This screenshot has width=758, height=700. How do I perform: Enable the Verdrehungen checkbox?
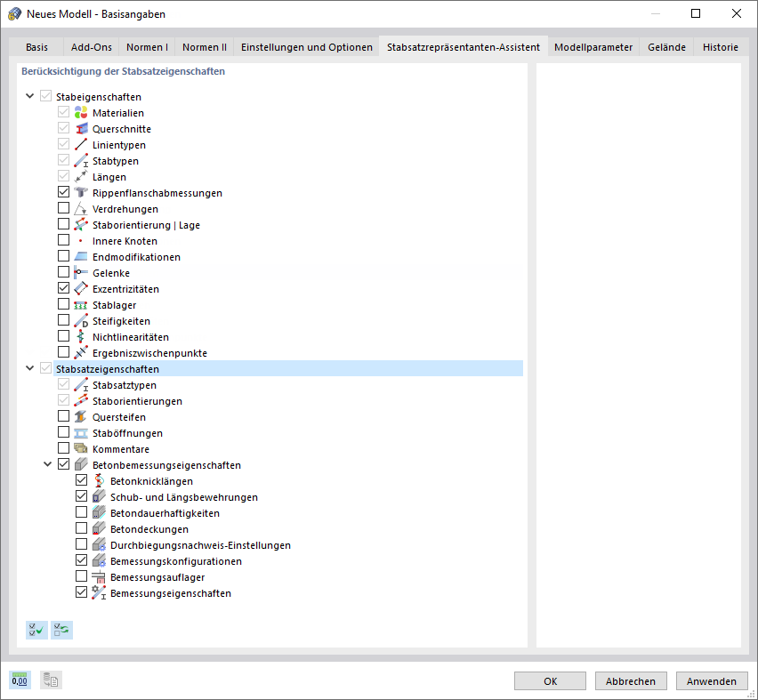[63, 208]
